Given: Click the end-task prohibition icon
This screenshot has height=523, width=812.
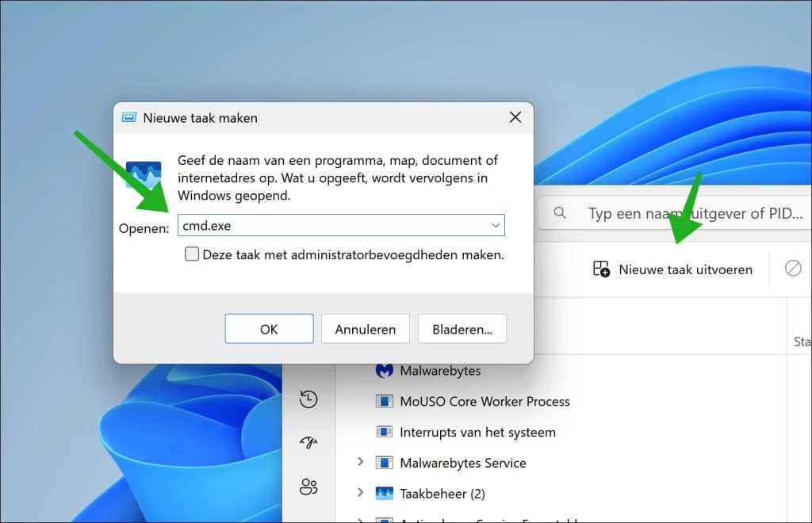Looking at the screenshot, I should (x=793, y=269).
